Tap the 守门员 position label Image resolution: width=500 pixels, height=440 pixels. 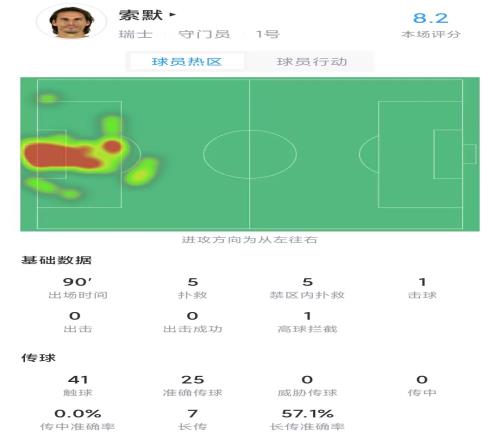[x=204, y=34]
